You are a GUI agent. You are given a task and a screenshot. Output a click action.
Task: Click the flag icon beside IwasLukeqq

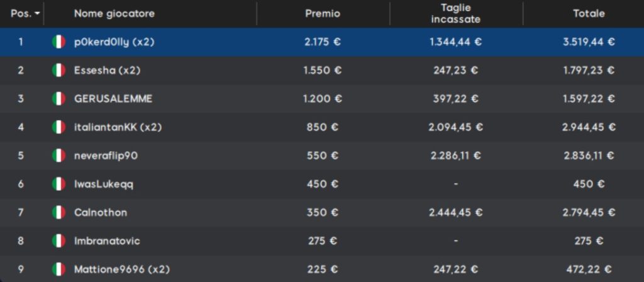(58, 184)
